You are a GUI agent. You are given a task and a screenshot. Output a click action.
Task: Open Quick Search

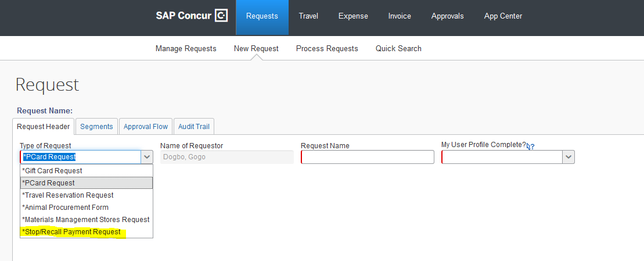[x=398, y=48]
